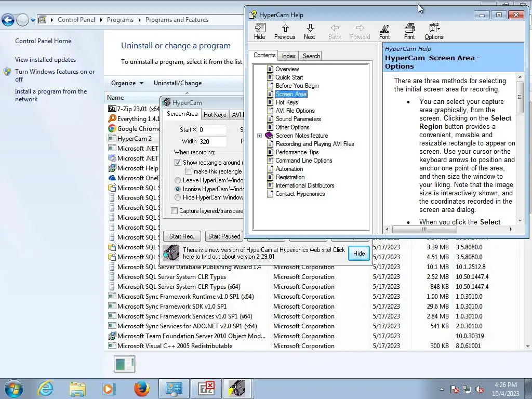Select Leave HyperCam Window radio button
Image resolution: width=532 pixels, height=399 pixels.
click(x=178, y=180)
